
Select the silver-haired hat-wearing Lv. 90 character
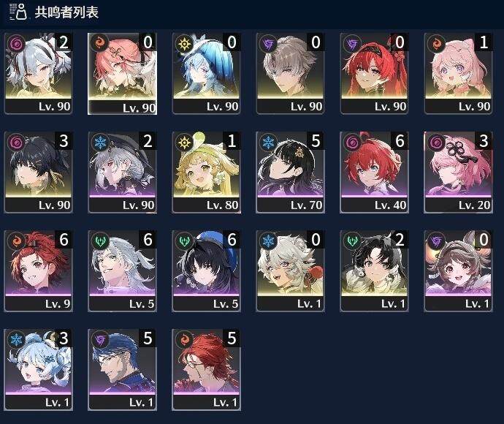123,172
